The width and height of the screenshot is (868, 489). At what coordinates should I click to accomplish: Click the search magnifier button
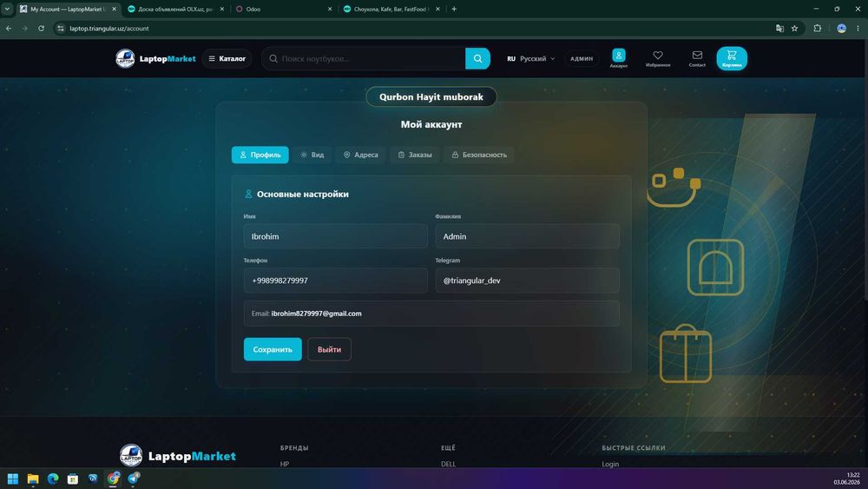point(477,58)
